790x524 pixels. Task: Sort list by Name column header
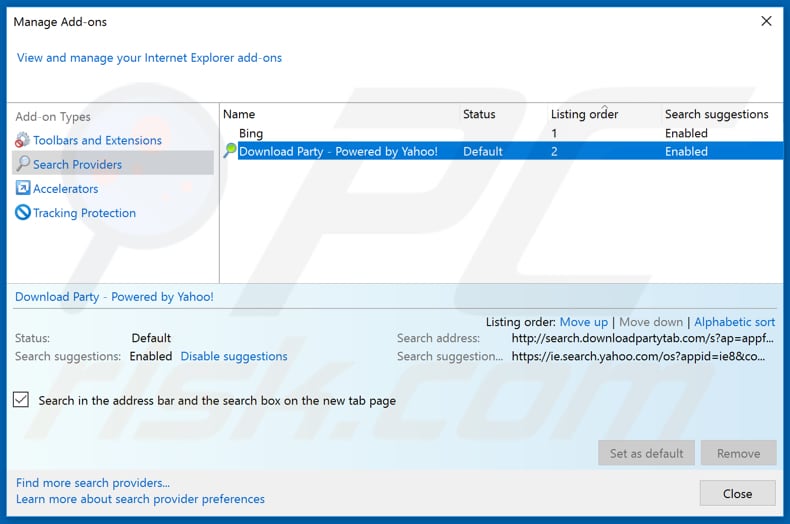click(239, 114)
